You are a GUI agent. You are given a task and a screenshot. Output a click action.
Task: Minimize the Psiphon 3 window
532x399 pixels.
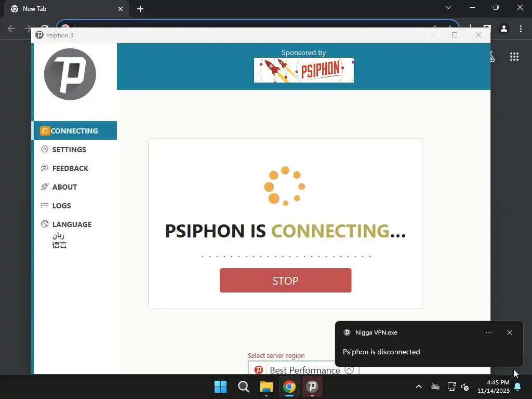431,35
